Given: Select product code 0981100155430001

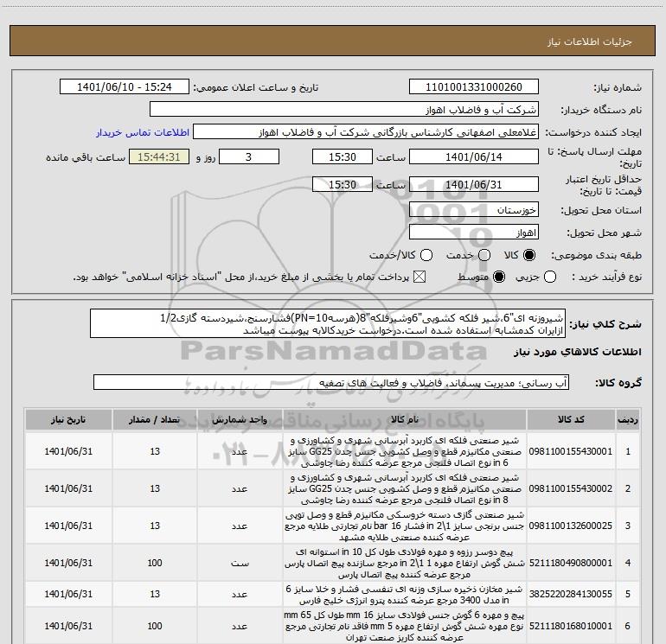Looking at the screenshot, I should click(x=571, y=451).
